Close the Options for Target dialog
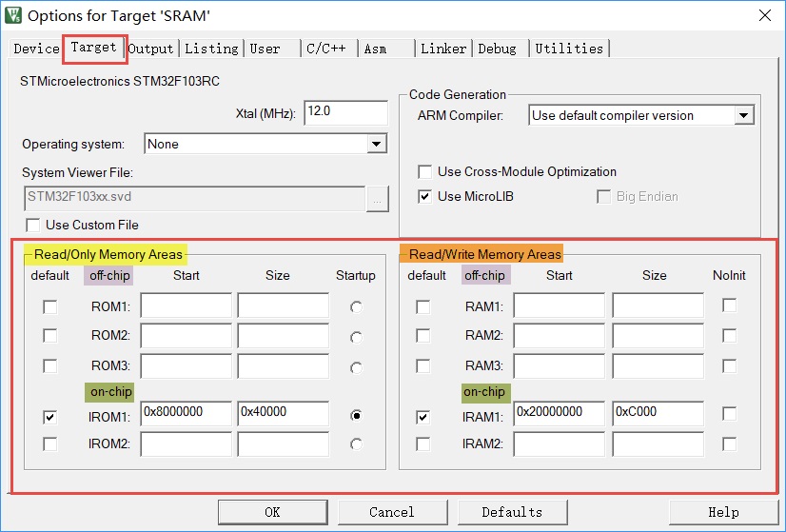Screen dimensions: 786x532 click(765, 15)
